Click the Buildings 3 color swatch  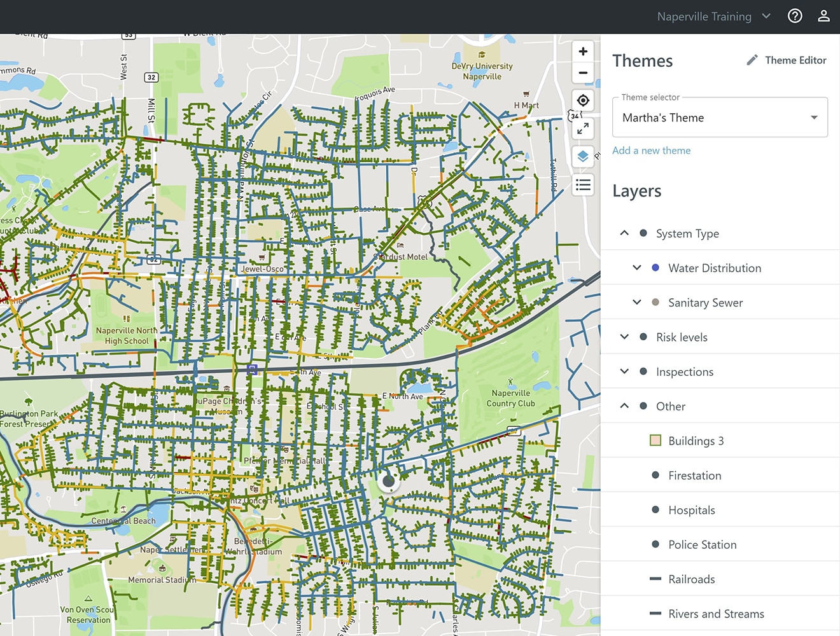(x=655, y=441)
